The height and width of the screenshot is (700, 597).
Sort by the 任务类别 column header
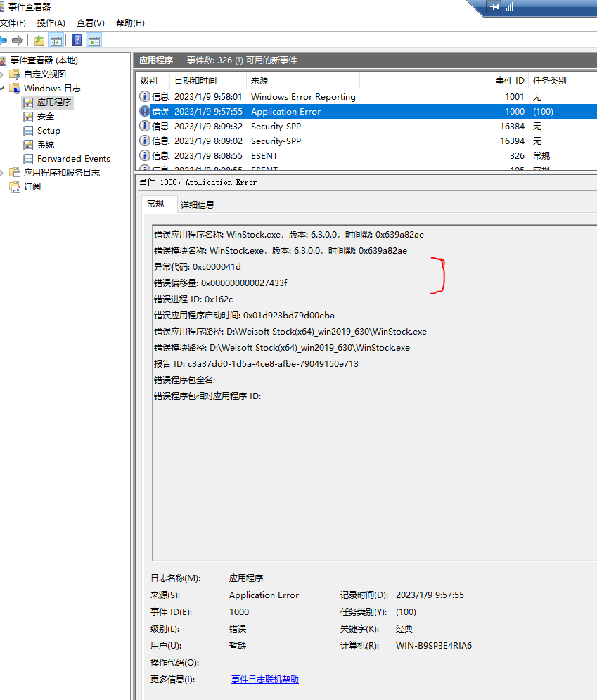point(563,80)
